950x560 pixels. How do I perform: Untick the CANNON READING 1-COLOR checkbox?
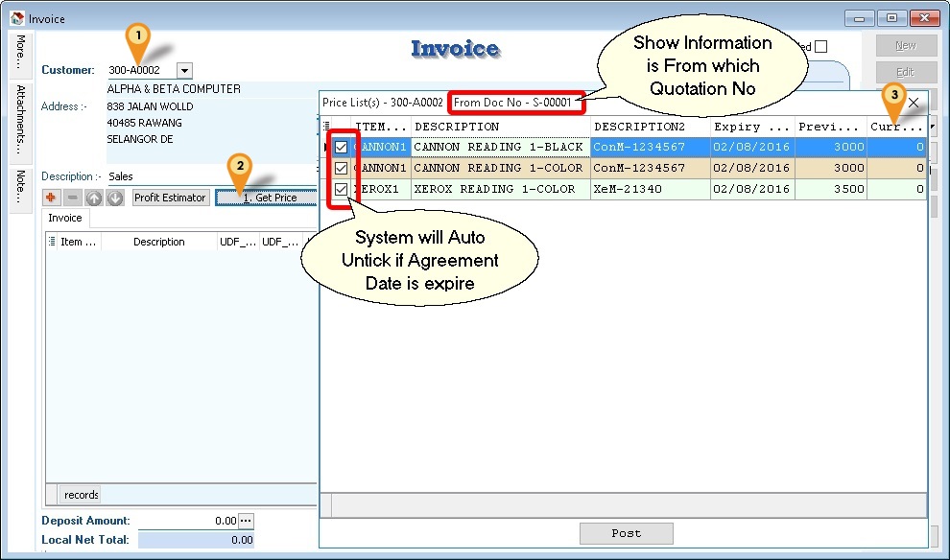coord(341,168)
